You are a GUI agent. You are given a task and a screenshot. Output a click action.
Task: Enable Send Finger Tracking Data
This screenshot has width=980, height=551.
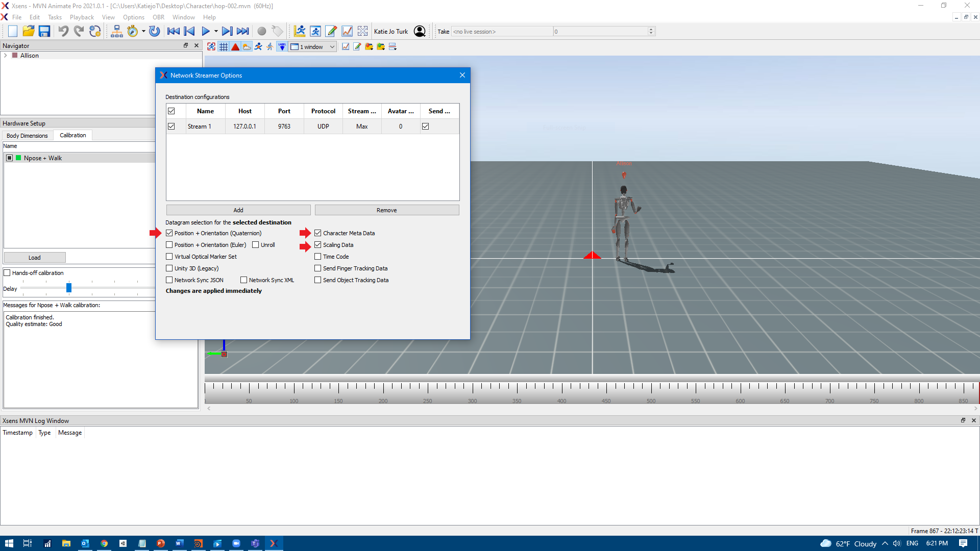[x=318, y=268]
